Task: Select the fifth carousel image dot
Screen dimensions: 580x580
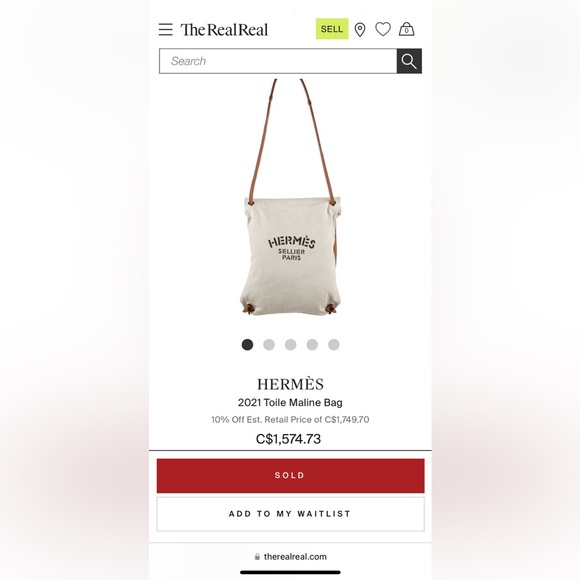Action: (334, 345)
